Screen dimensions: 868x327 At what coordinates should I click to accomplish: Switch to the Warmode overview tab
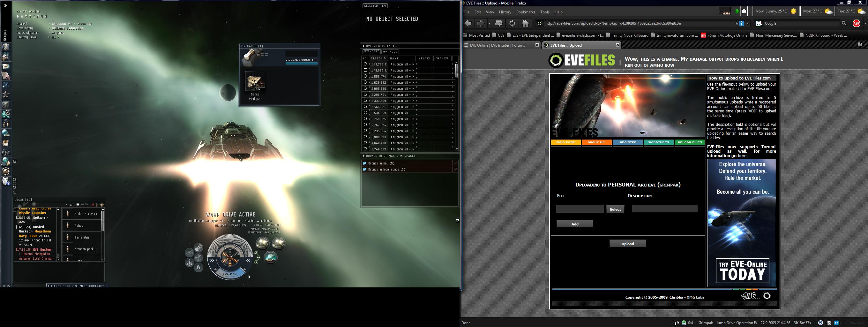pos(390,52)
